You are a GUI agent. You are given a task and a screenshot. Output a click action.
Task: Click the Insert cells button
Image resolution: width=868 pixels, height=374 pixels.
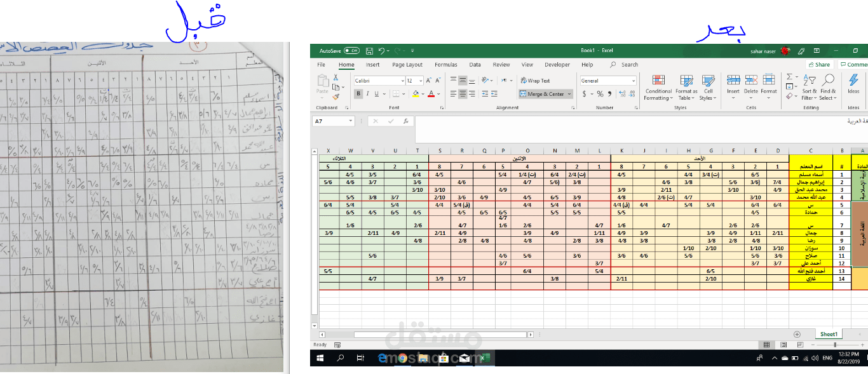coord(733,85)
